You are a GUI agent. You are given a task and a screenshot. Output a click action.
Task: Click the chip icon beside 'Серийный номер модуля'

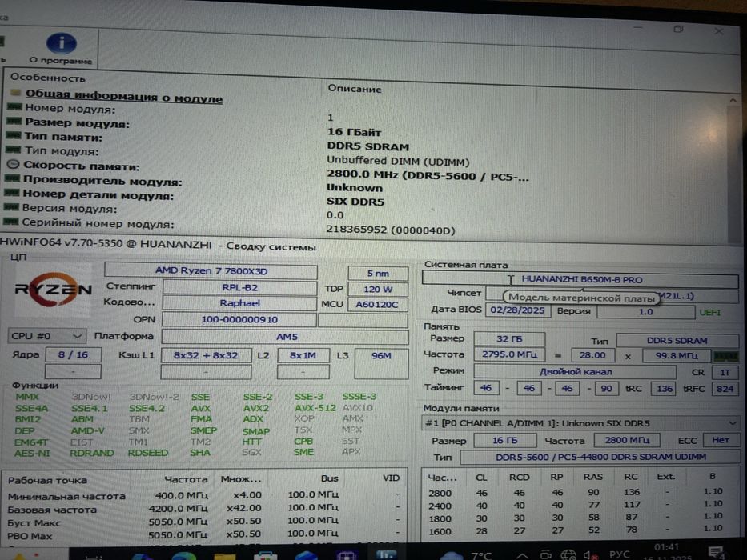(10, 222)
